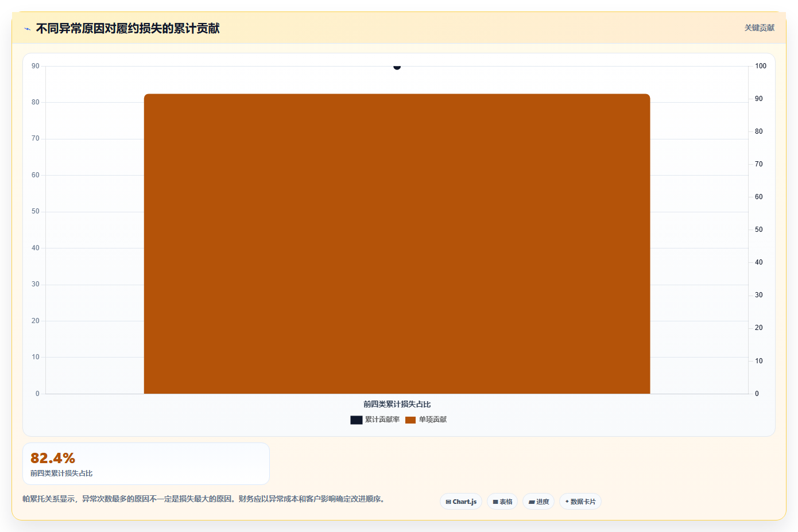Toggle the 单项贡献 legend swatch
The width and height of the screenshot is (798, 532).
410,420
